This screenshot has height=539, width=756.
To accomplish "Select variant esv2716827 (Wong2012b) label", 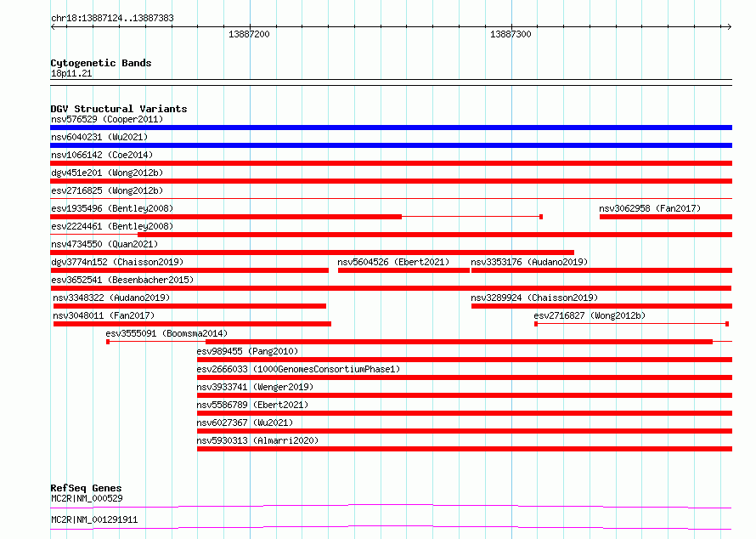I will (590, 315).
